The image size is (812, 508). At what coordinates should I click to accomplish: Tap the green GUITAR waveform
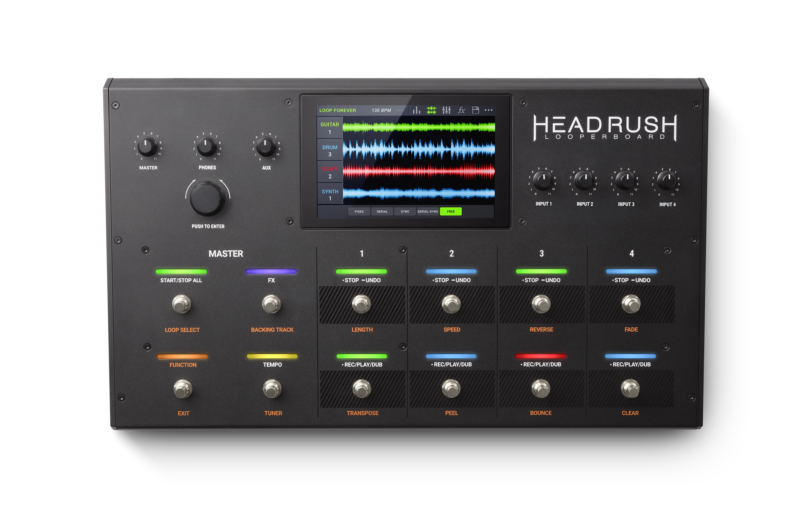[419, 127]
